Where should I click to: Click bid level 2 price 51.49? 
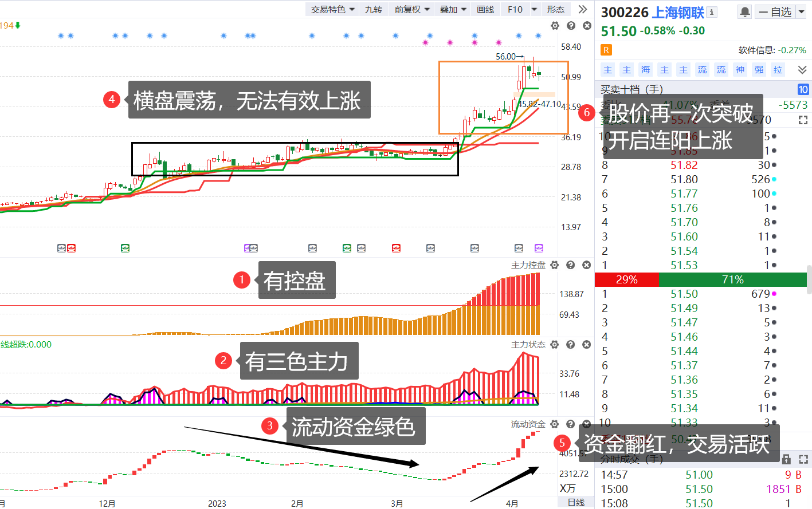coord(684,308)
